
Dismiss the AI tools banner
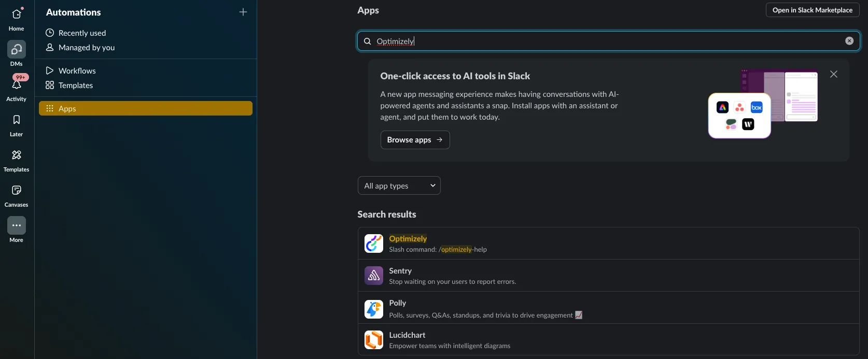click(x=834, y=74)
